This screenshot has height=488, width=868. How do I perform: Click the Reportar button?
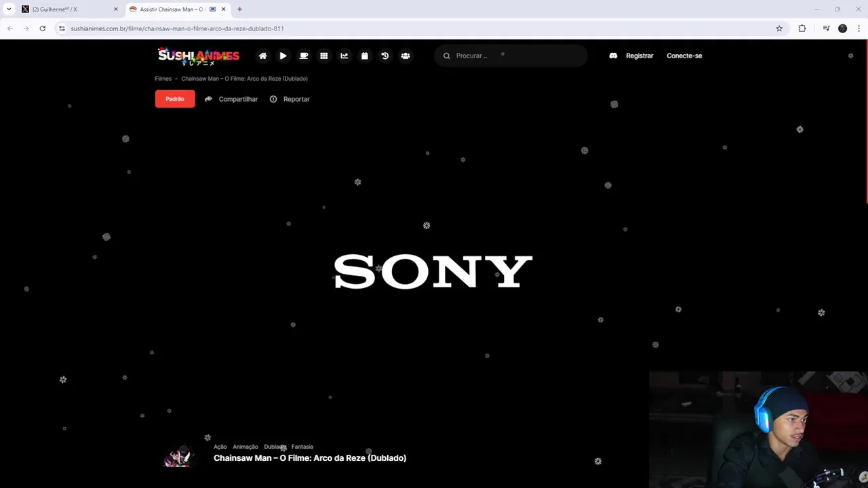[x=290, y=99]
